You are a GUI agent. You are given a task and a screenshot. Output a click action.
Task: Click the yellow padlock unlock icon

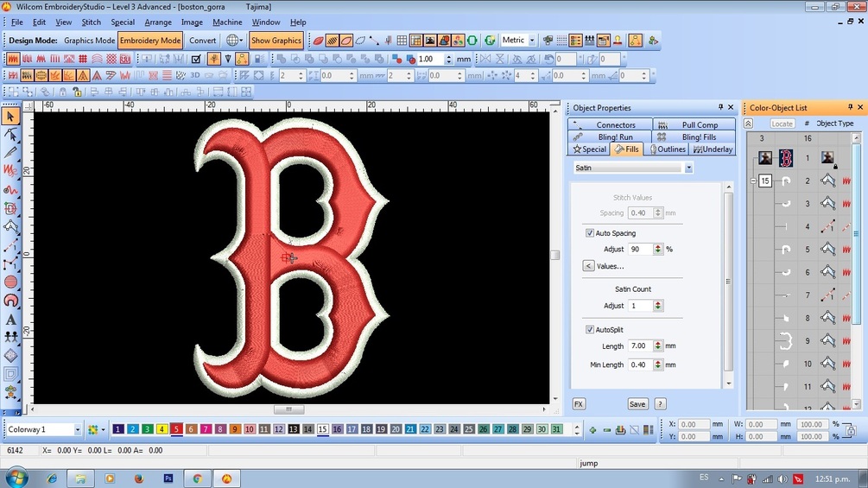coord(77,92)
